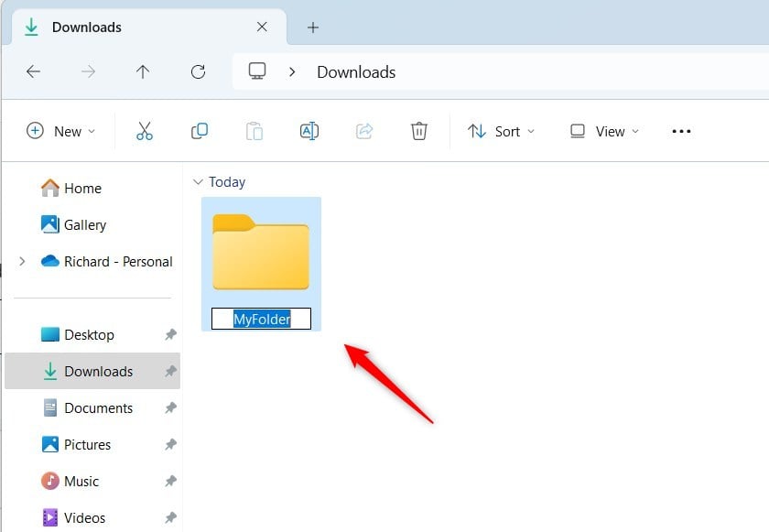Rename the selected folder using toolbar icon

(x=309, y=131)
